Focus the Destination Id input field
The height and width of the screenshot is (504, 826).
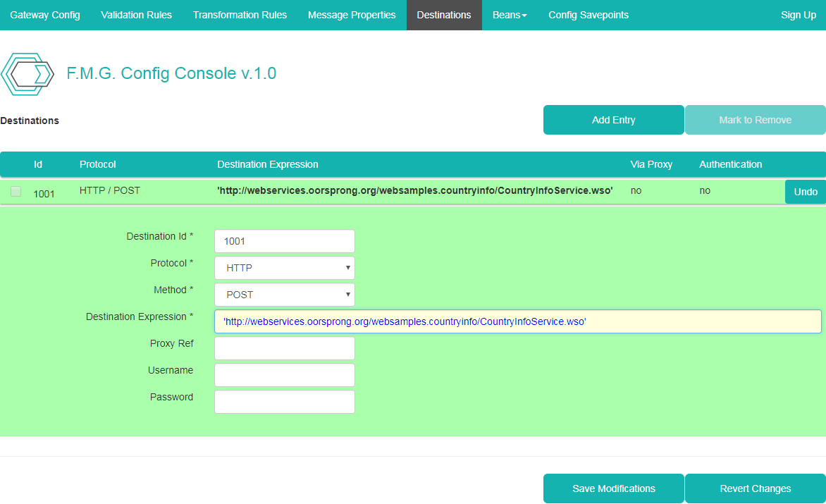[x=284, y=241]
